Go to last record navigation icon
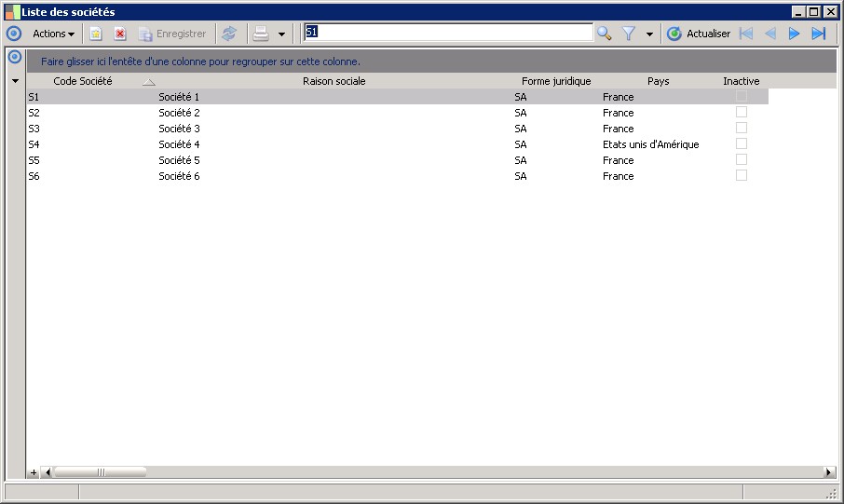 pyautogui.click(x=819, y=34)
